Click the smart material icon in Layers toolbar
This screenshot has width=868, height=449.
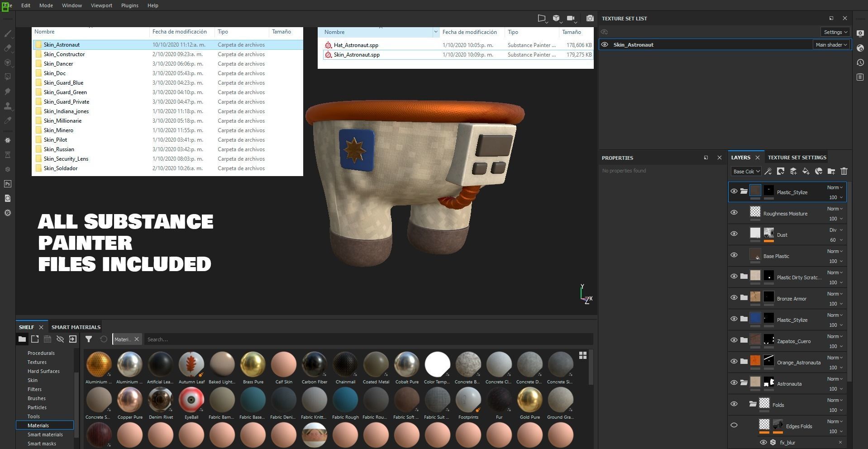819,171
